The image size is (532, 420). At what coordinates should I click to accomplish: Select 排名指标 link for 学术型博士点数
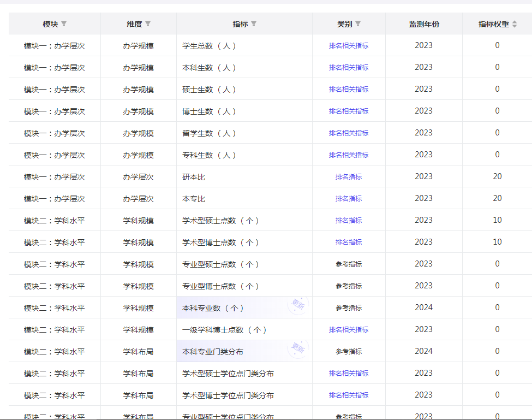(349, 242)
